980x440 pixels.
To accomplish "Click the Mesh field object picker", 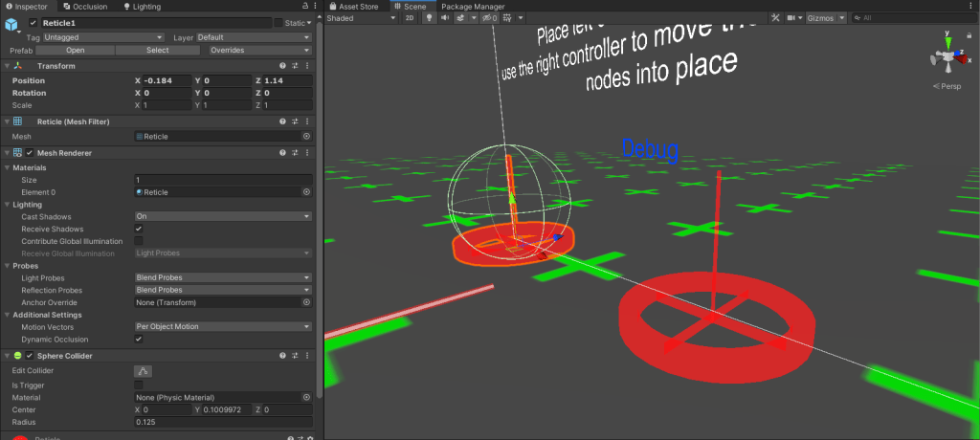I will pyautogui.click(x=306, y=137).
